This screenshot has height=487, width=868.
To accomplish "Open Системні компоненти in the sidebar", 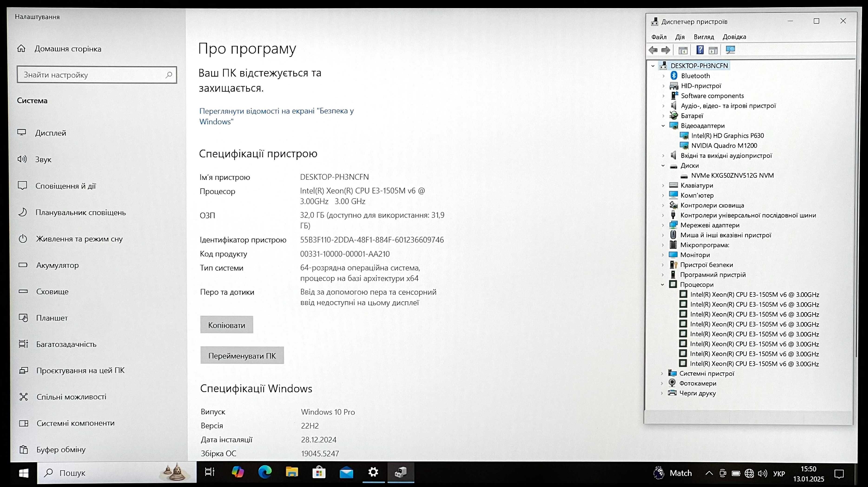I will (67, 423).
